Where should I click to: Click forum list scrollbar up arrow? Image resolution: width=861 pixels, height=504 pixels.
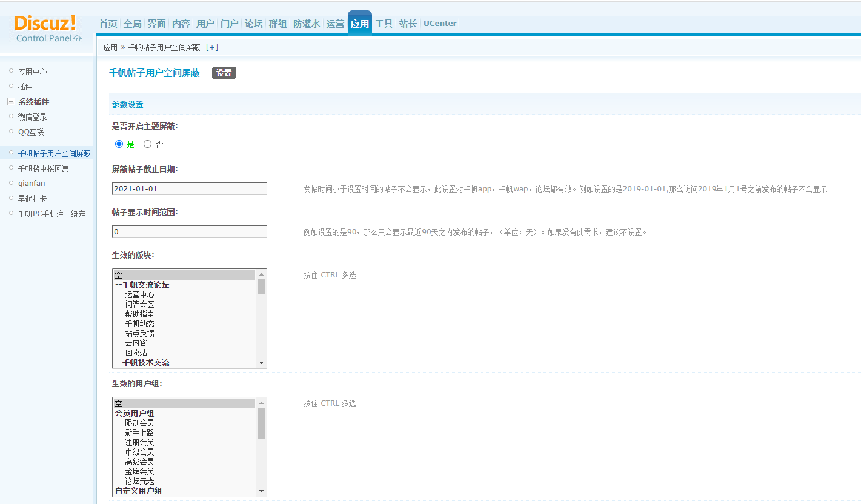click(261, 274)
